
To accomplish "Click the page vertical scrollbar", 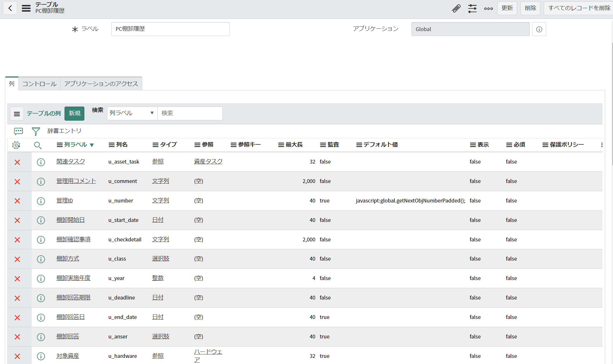I will (612, 105).
